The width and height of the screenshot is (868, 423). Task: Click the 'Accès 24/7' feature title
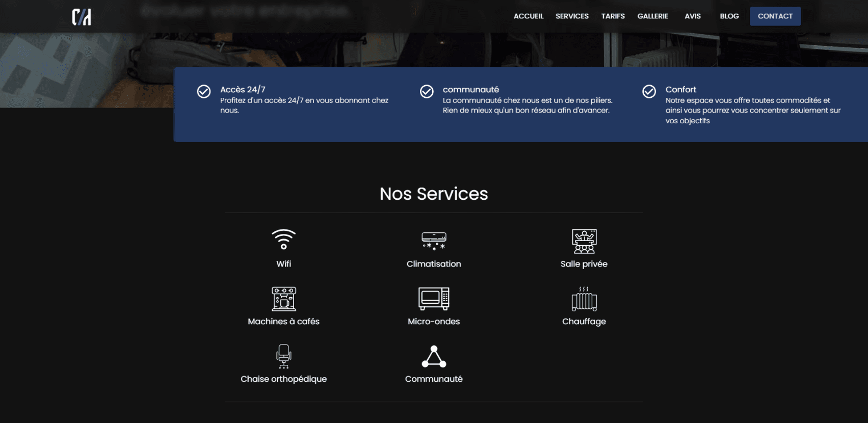pos(243,89)
